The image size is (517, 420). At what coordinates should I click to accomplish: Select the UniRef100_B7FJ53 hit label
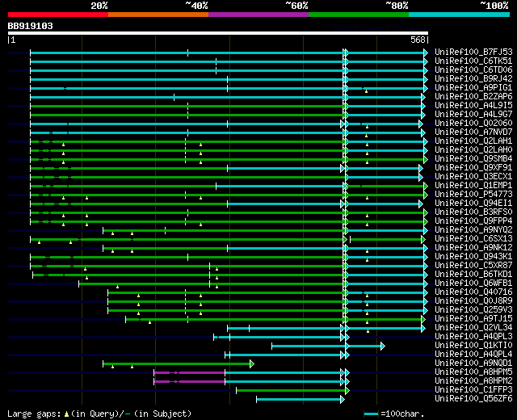pyautogui.click(x=473, y=52)
